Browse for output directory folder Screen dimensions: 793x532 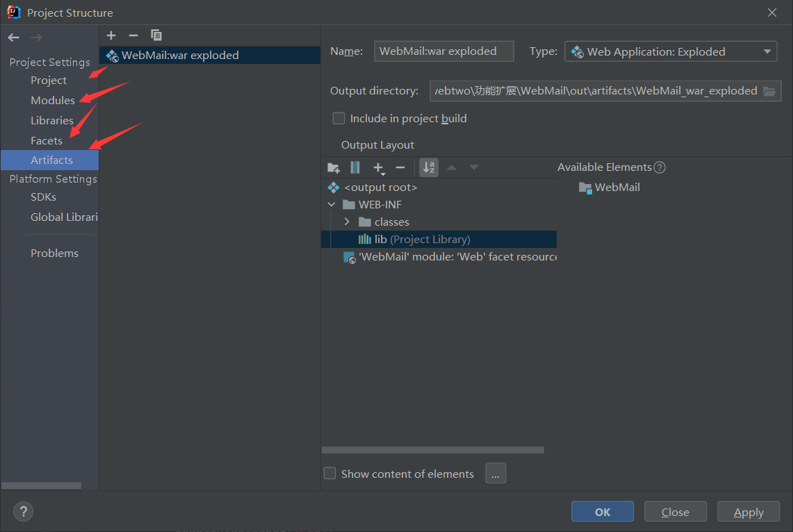(769, 91)
